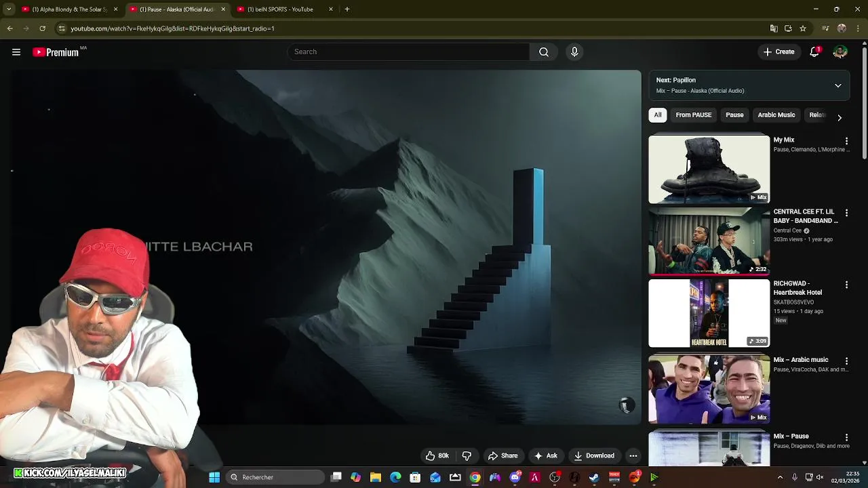Show hidden system tray icons
Viewport: 868px width, 488px height.
[x=780, y=477]
